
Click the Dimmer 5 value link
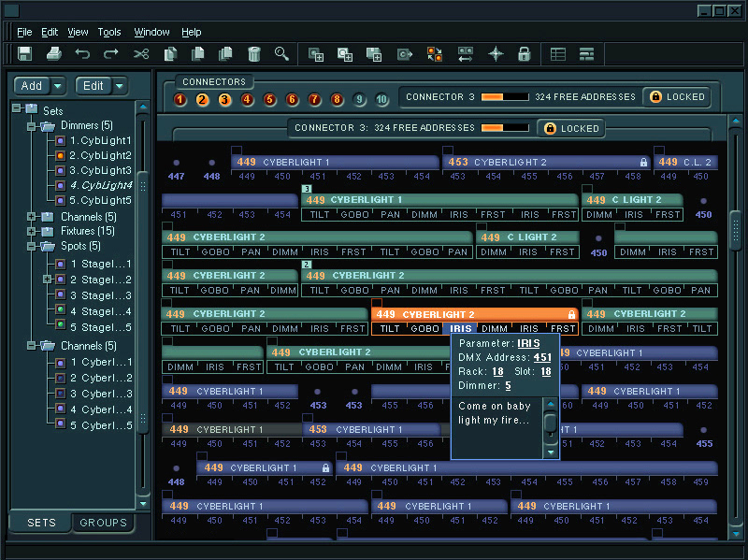508,385
